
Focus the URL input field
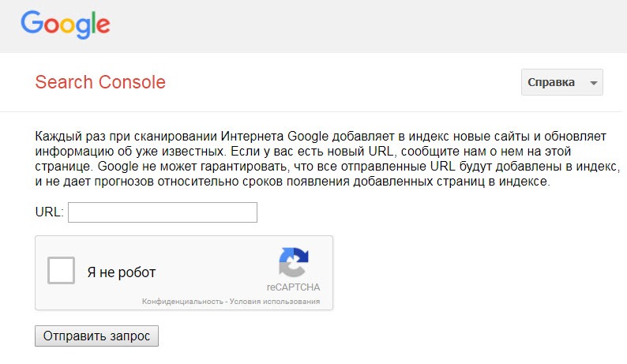click(x=163, y=212)
